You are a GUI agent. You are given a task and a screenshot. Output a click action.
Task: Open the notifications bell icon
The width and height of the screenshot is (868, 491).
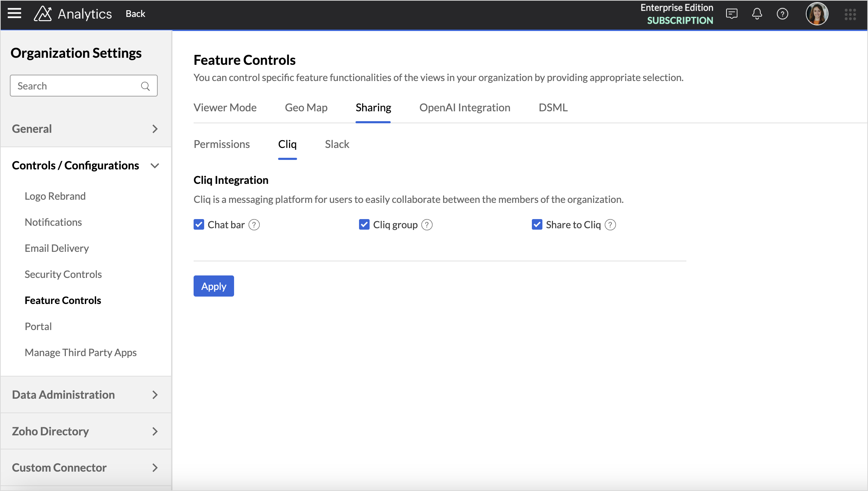coord(757,14)
